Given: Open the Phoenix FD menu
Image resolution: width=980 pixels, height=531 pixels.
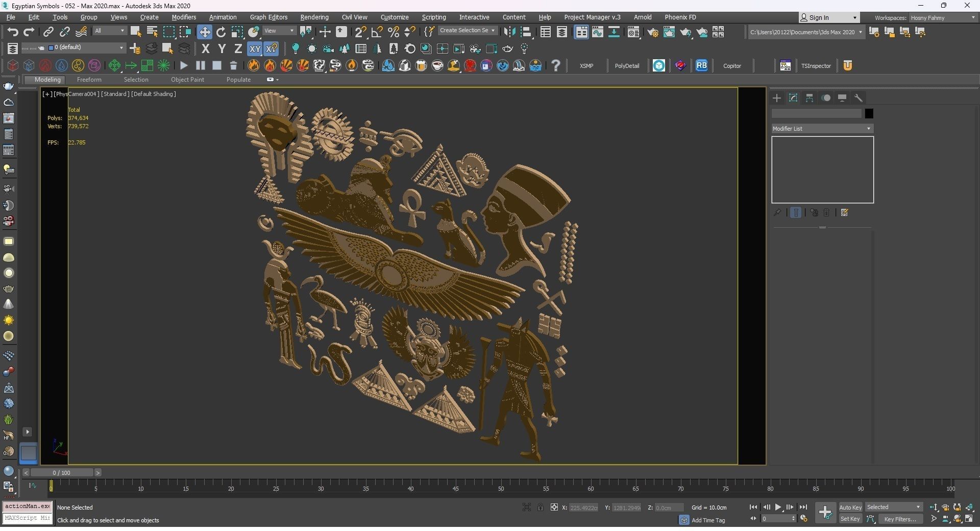Looking at the screenshot, I should [x=680, y=17].
